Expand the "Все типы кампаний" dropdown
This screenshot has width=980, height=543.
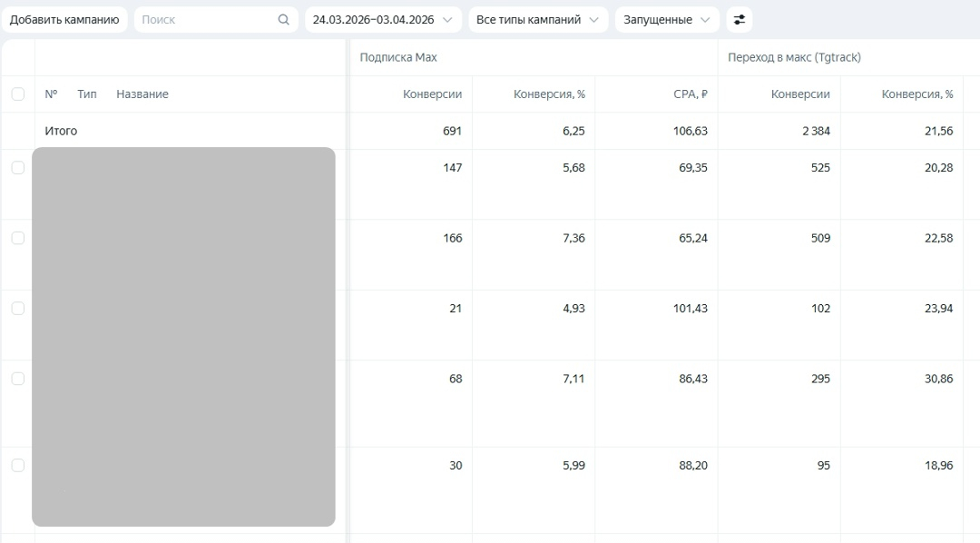pyautogui.click(x=537, y=20)
